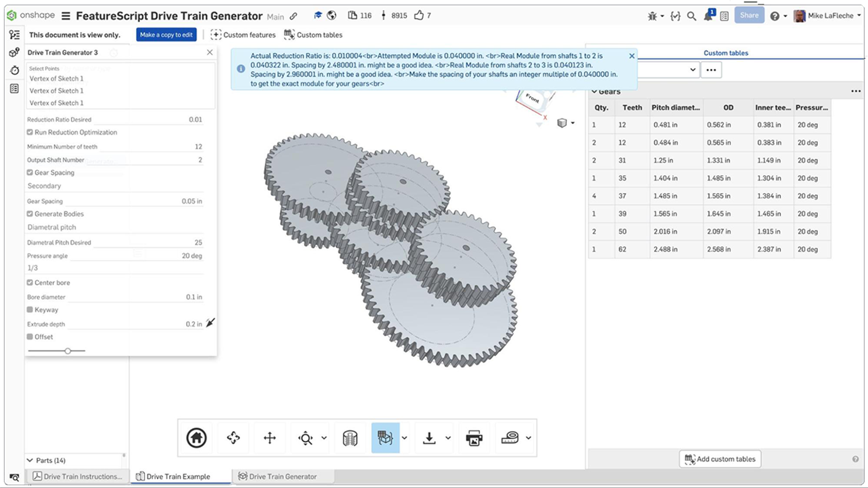
Task: Open the rotate tool dropdown arrow
Action: [404, 438]
